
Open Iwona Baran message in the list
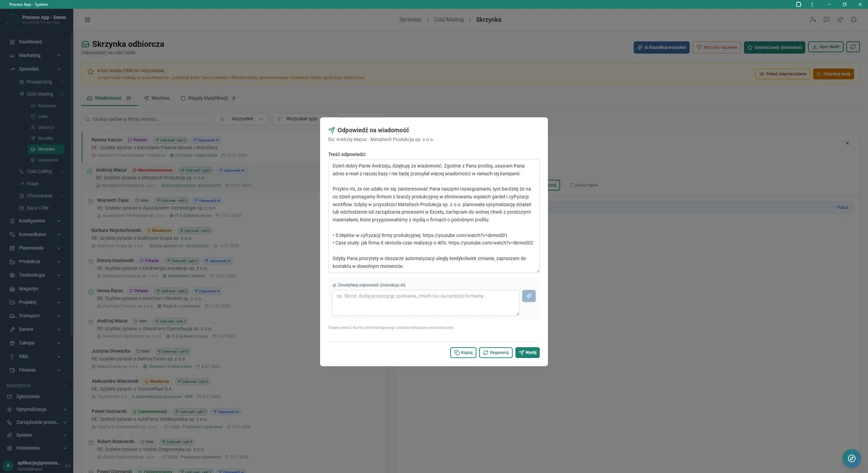point(233,298)
